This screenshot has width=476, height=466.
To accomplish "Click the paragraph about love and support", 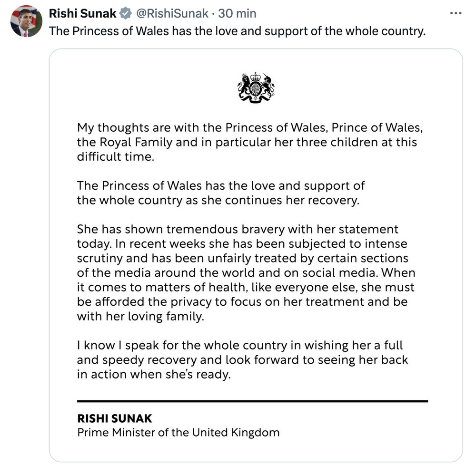I will point(219,193).
